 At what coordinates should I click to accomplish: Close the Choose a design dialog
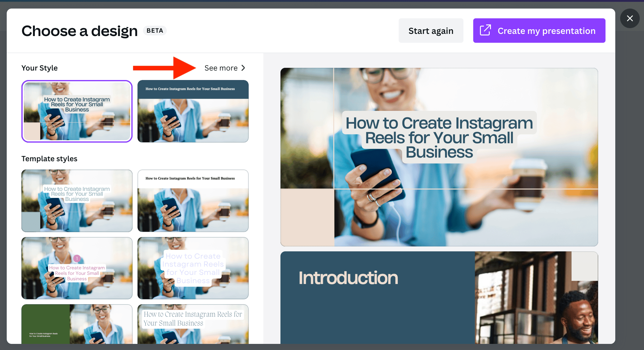pyautogui.click(x=630, y=19)
